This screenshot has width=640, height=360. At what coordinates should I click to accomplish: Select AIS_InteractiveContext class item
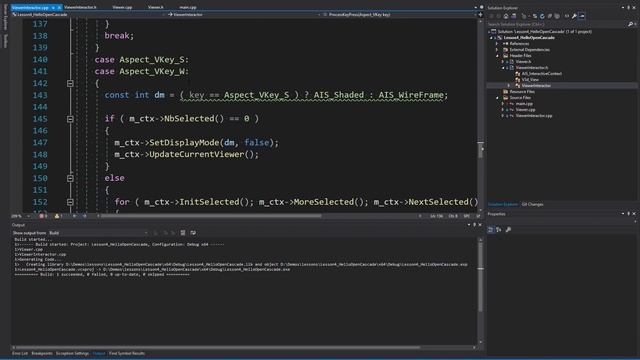point(541,74)
